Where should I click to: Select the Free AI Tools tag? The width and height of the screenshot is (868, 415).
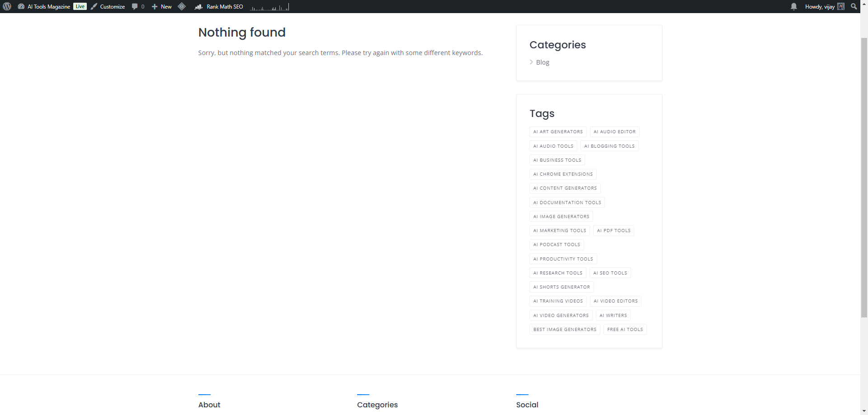(625, 329)
